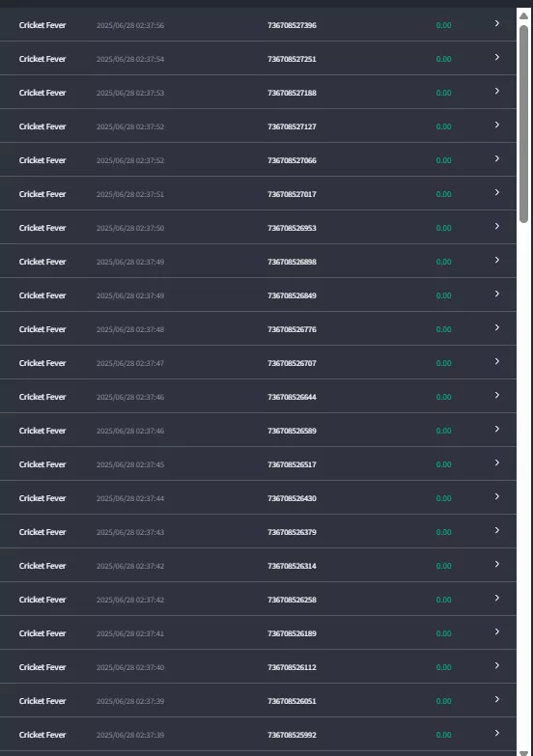Click Cricket Fever entry dated 02:37:43
This screenshot has height=756, width=533.
(42, 532)
